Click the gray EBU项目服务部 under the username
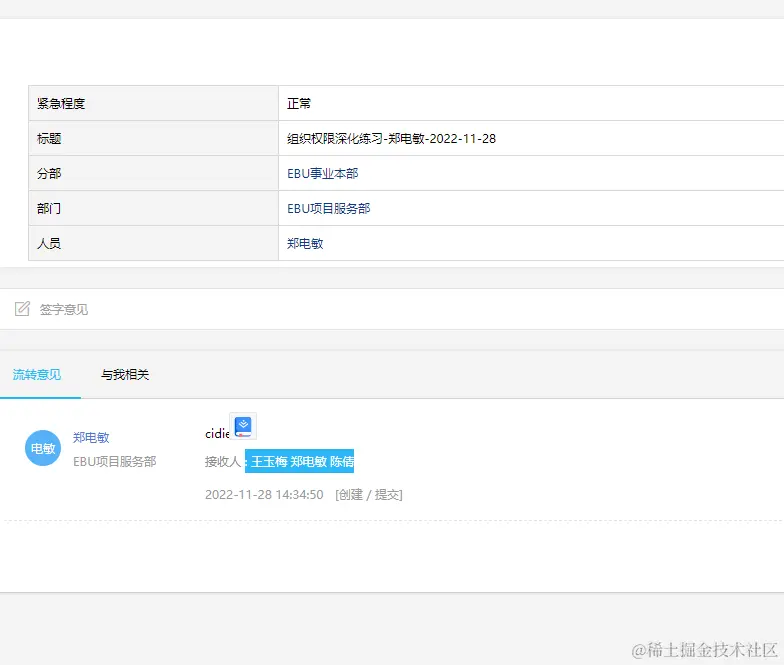Screen dimensions: 784x665 pos(114,461)
